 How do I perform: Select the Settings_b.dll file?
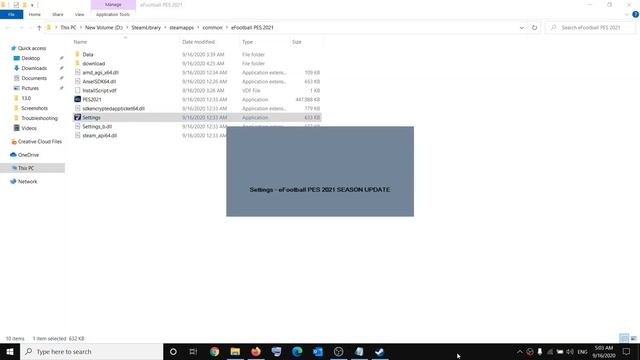tap(97, 126)
